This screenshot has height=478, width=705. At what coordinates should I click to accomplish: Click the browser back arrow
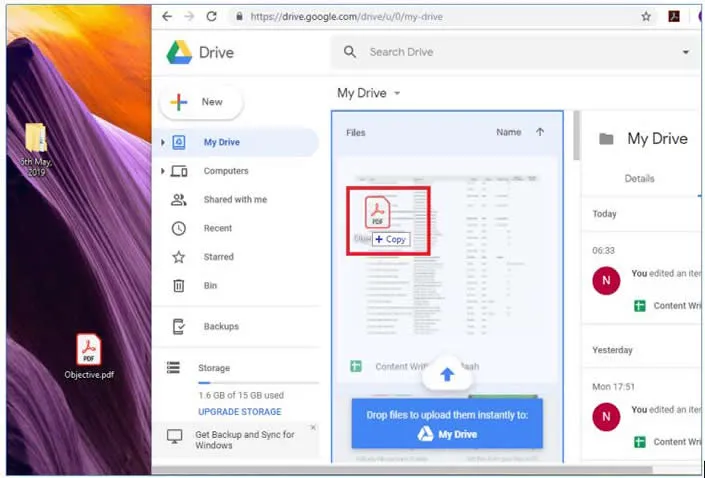[166, 17]
